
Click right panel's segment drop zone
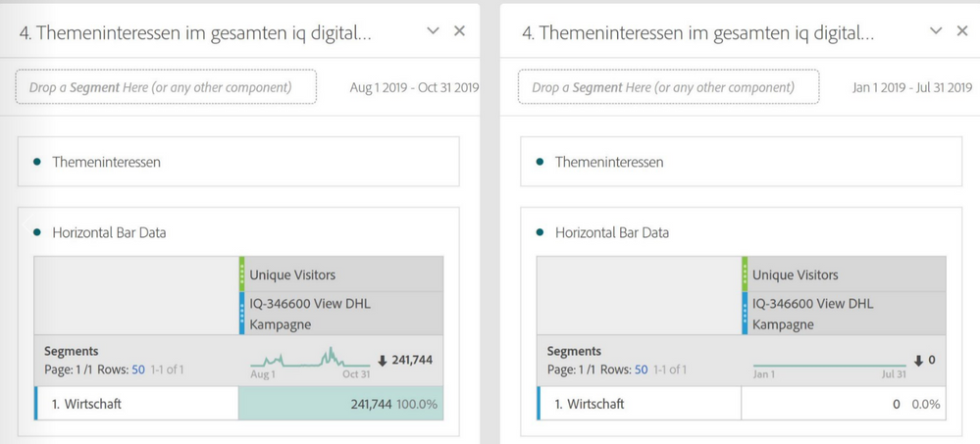(x=668, y=87)
